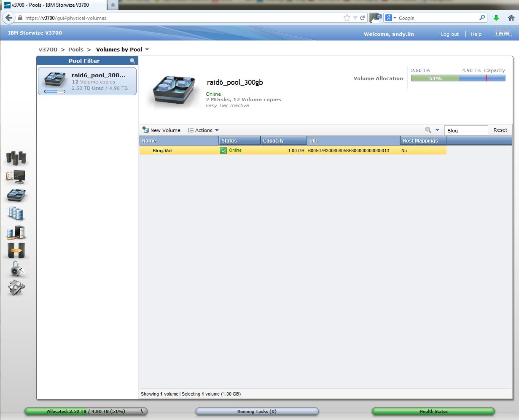The height and width of the screenshot is (420, 519).
Task: Open the Actions dropdown menu
Action: click(x=203, y=130)
